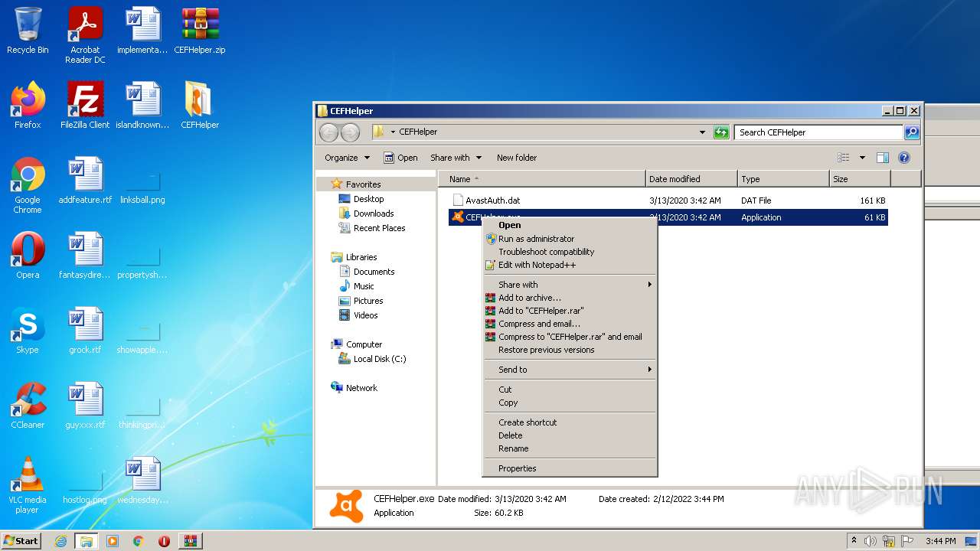
Task: Choose Add to archive...
Action: tap(570, 298)
